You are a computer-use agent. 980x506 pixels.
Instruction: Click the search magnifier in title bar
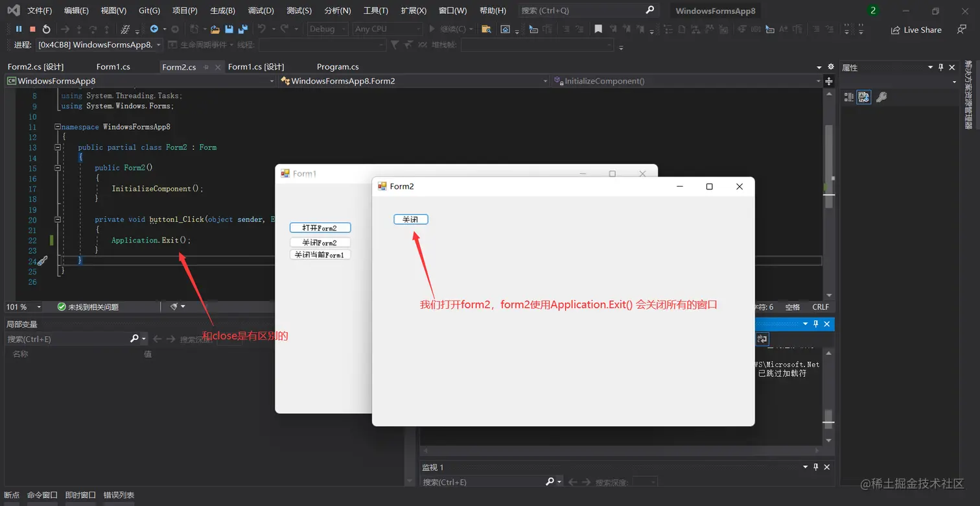coord(650,10)
